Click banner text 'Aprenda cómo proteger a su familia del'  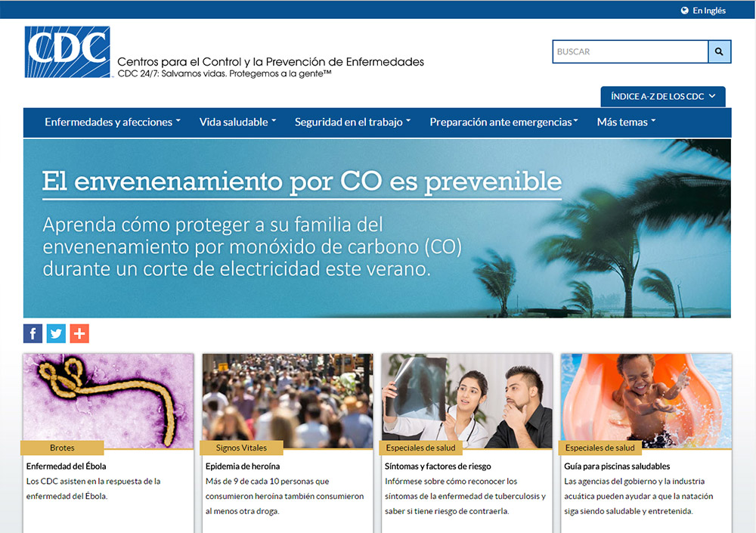click(x=212, y=225)
